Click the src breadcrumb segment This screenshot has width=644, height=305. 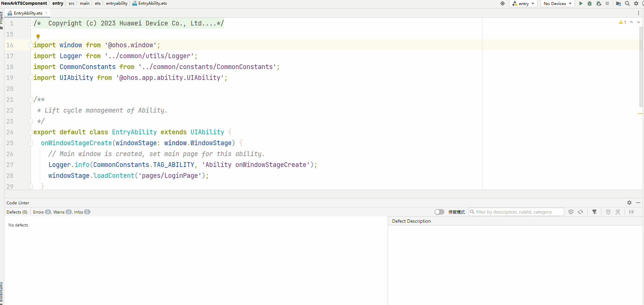coord(71,3)
